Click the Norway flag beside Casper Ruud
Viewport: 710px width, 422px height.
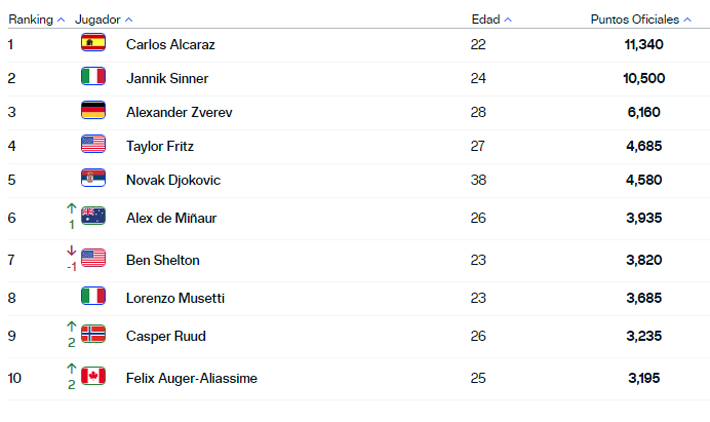93,334
